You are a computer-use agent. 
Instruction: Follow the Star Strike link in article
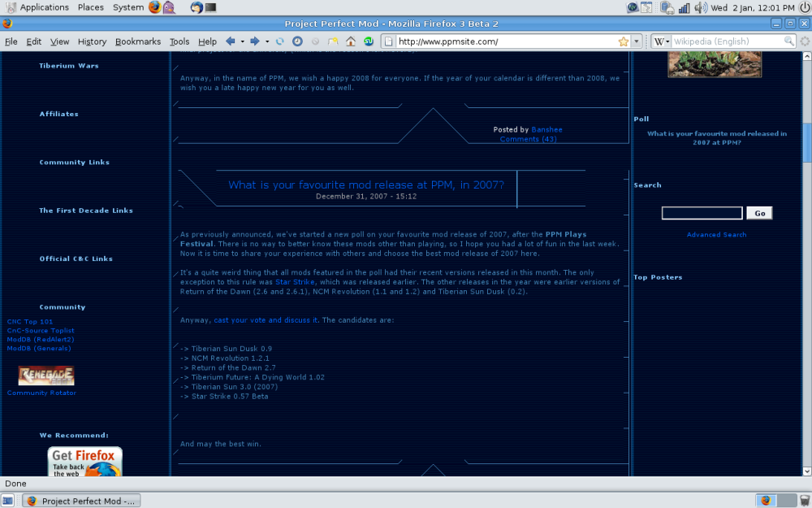tap(295, 282)
